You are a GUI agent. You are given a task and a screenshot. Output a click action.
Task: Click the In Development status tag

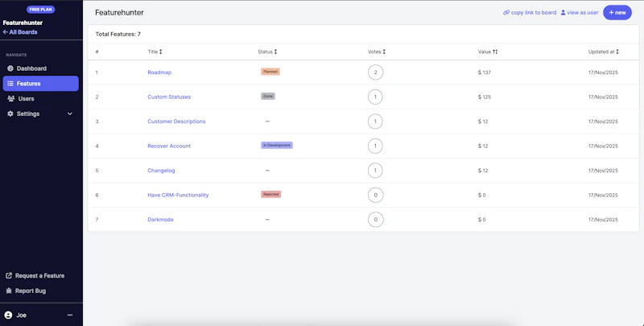point(277,146)
